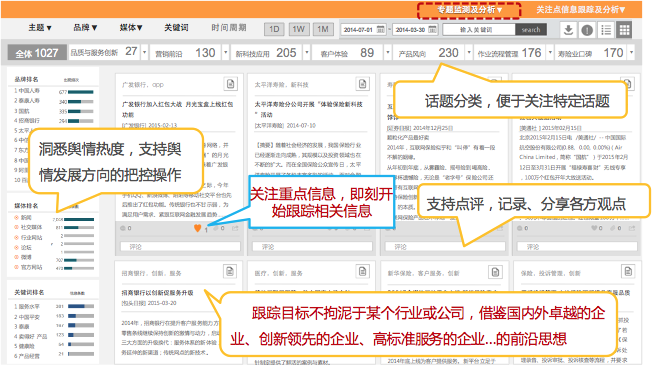652x367 pixels.
Task: Toggle 社交媒体 media filter marker
Action: click(x=16, y=227)
